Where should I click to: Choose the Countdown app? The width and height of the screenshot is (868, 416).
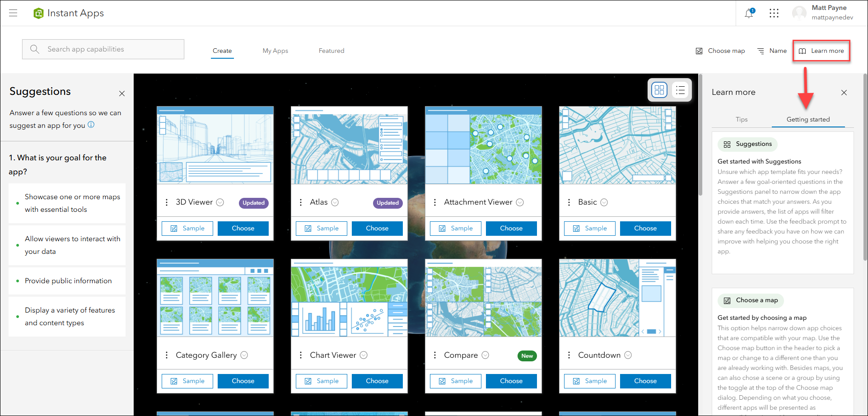tap(645, 381)
